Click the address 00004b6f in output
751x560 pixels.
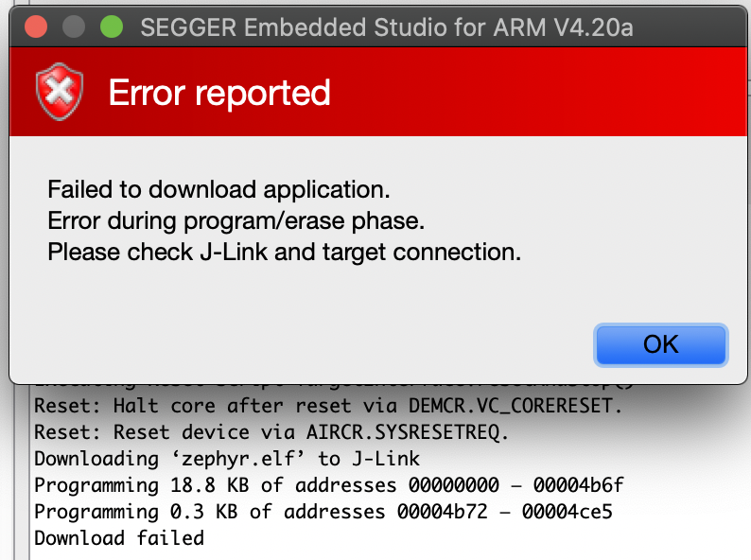coord(578,485)
